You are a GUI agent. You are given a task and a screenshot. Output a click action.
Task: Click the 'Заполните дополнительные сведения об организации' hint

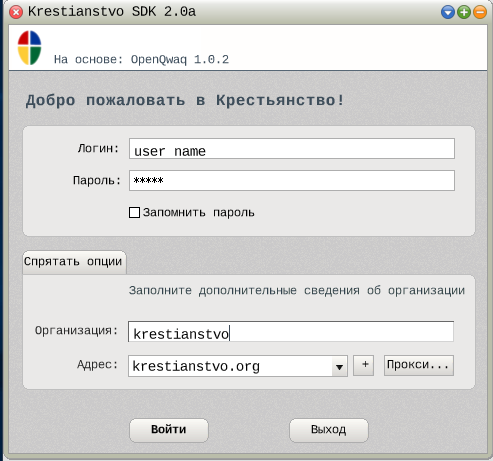pos(297,291)
